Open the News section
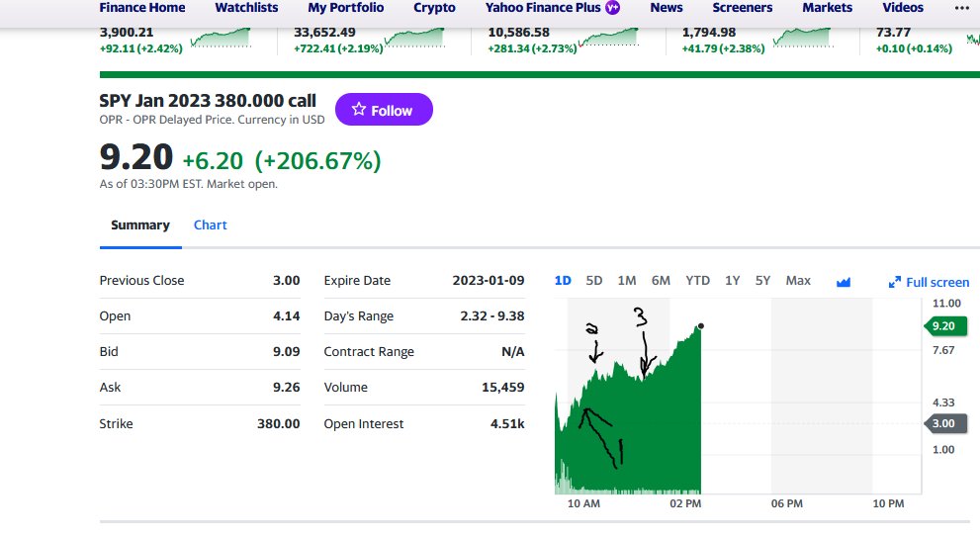This screenshot has width=980, height=537. click(667, 8)
